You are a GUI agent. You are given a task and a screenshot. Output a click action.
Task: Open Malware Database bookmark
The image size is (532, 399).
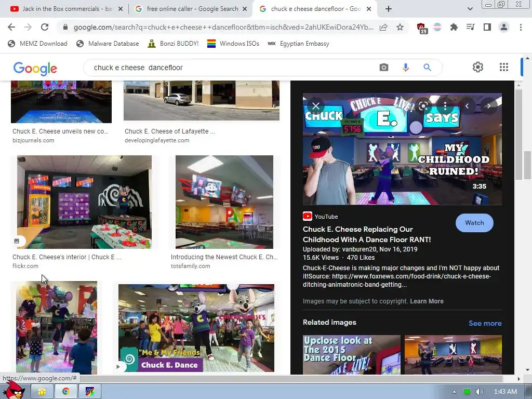coord(108,44)
